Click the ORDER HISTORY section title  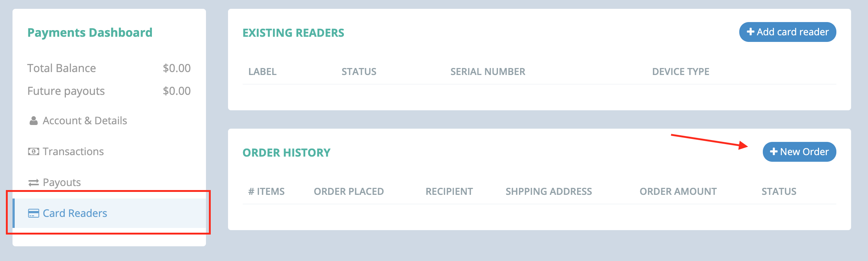tap(287, 152)
